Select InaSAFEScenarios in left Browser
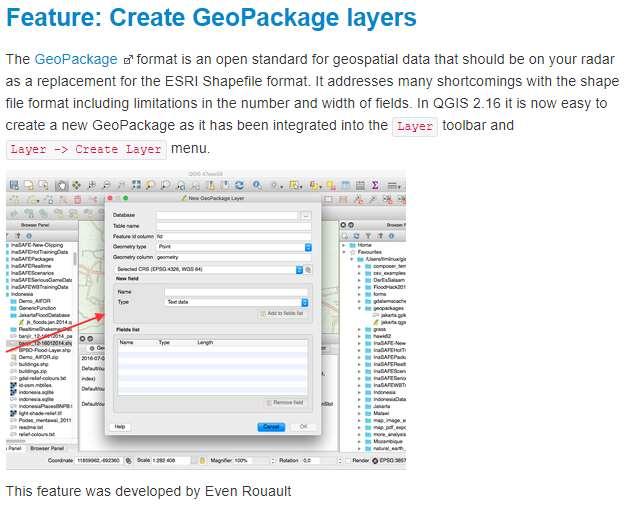Viewport: 640px width, 506px height. pyautogui.click(x=30, y=273)
